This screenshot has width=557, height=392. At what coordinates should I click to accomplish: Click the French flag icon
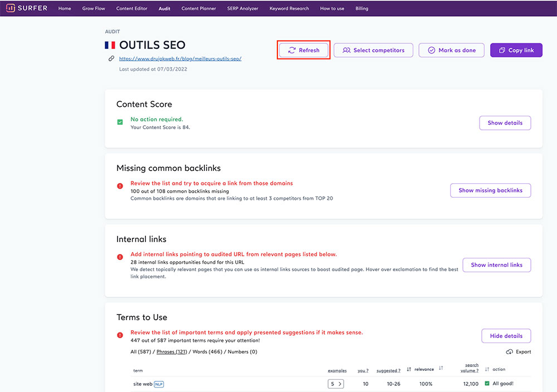pos(110,45)
